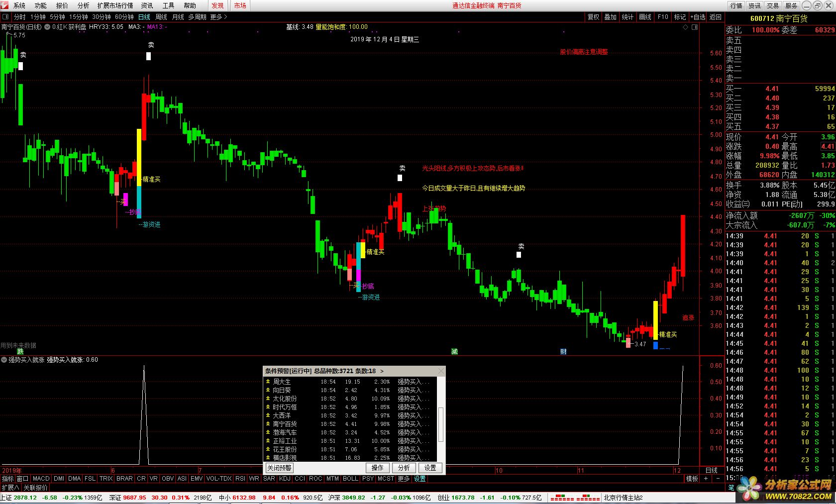Click the alert icon beside 向日葵
Screen dimensions: 836x504
tap(268, 390)
